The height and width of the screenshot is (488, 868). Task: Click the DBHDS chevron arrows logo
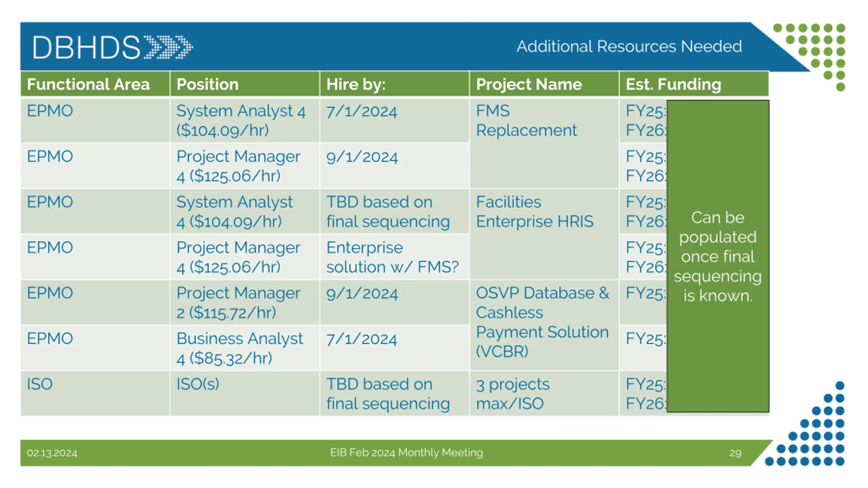(169, 47)
